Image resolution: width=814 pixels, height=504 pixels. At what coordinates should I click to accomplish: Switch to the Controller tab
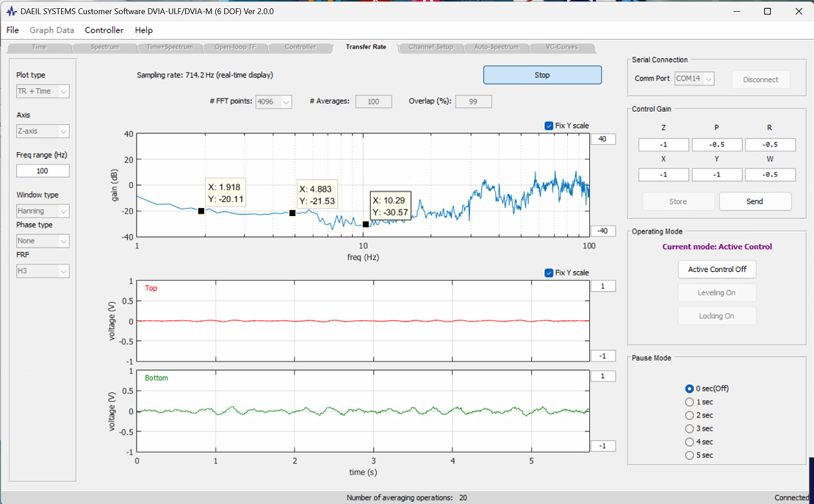pos(300,47)
